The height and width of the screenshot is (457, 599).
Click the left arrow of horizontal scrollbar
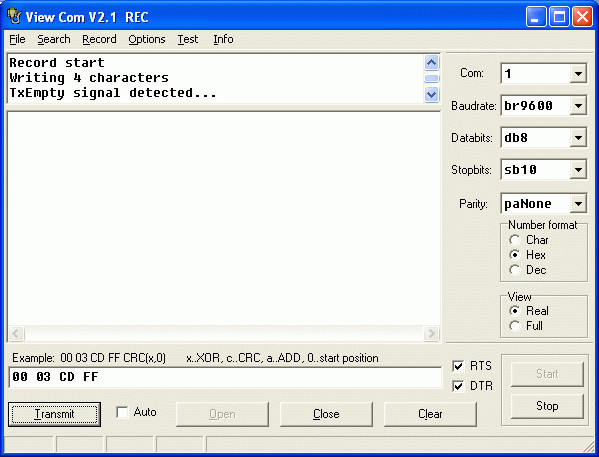coord(16,334)
